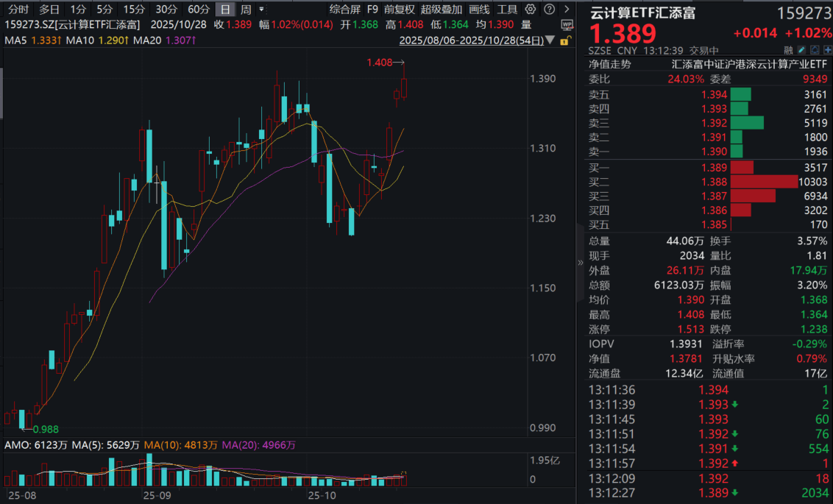Toggle 前复权 price adjustment mode
This screenshot has width=833, height=504.
click(x=400, y=10)
